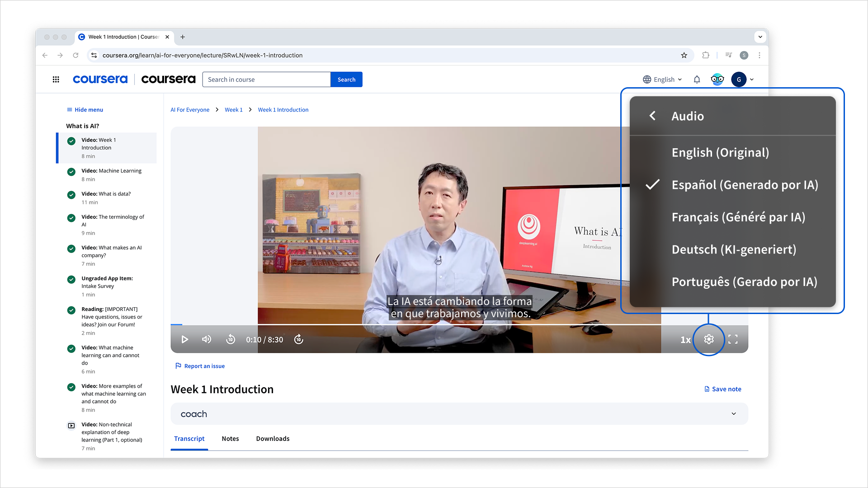
Task: Open the video settings gear icon
Action: pos(708,339)
